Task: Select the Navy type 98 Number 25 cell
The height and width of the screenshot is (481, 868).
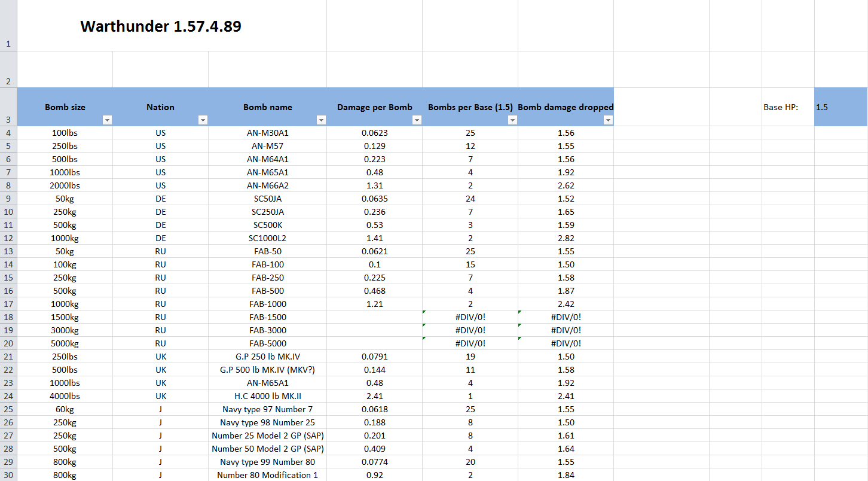Action: tap(267, 422)
